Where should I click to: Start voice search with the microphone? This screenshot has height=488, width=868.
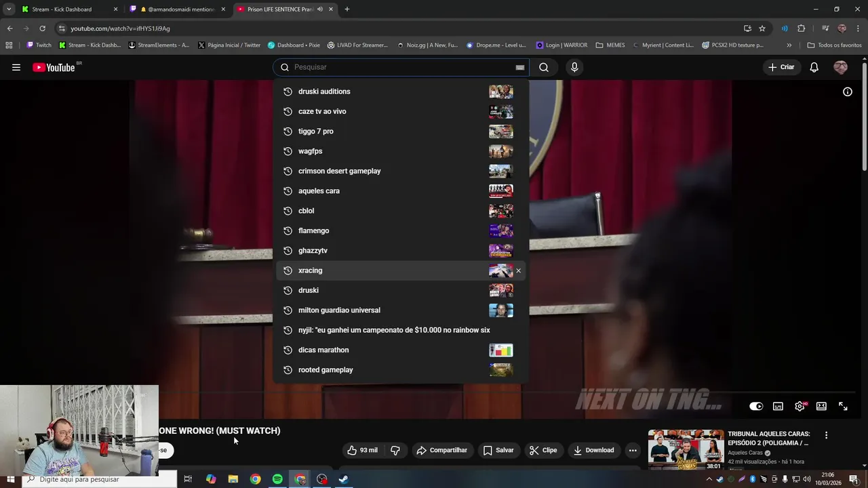click(x=574, y=67)
